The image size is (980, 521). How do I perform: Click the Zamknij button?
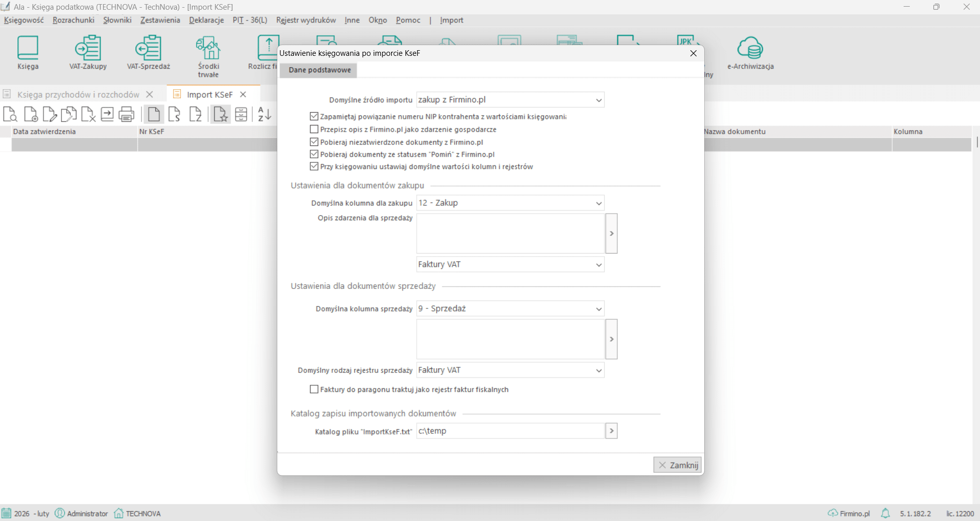click(678, 465)
